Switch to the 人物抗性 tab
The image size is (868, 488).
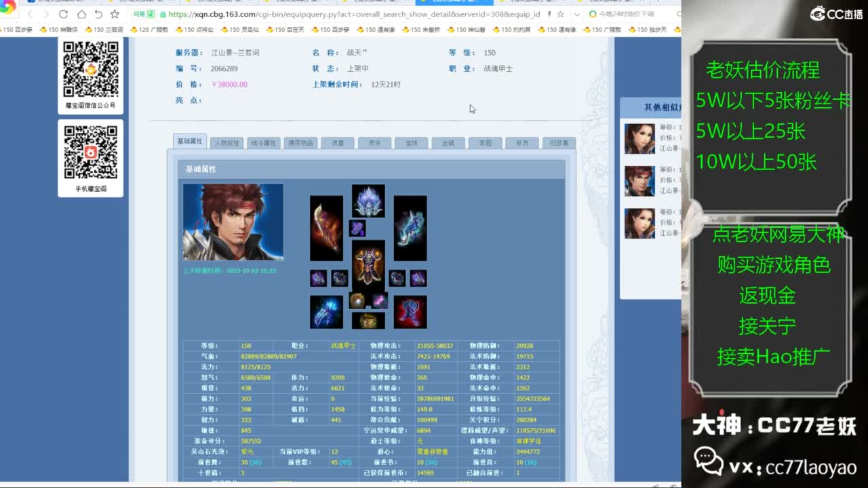227,143
